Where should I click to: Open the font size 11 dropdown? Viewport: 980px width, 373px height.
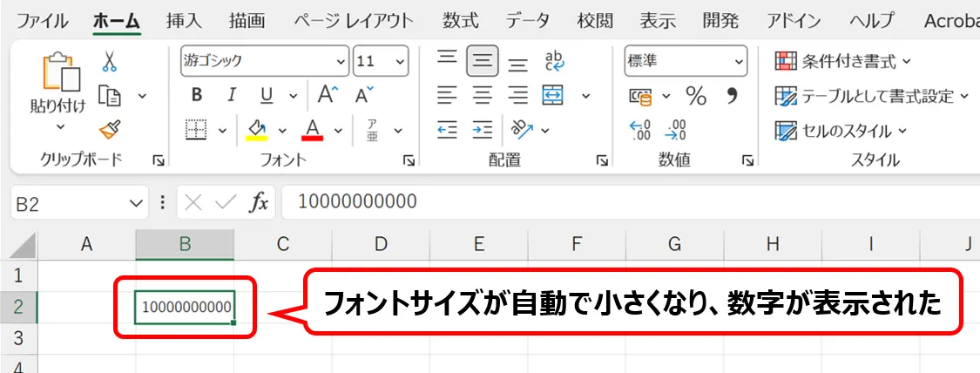click(x=401, y=61)
